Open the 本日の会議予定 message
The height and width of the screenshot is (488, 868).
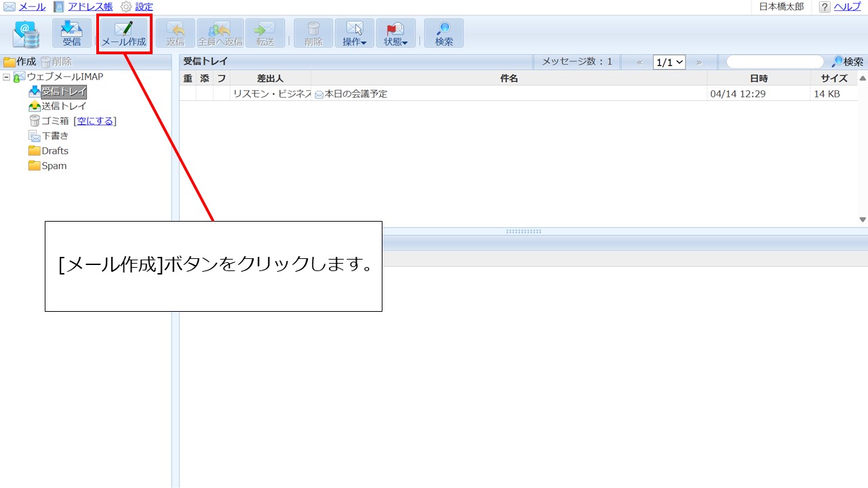tap(359, 94)
